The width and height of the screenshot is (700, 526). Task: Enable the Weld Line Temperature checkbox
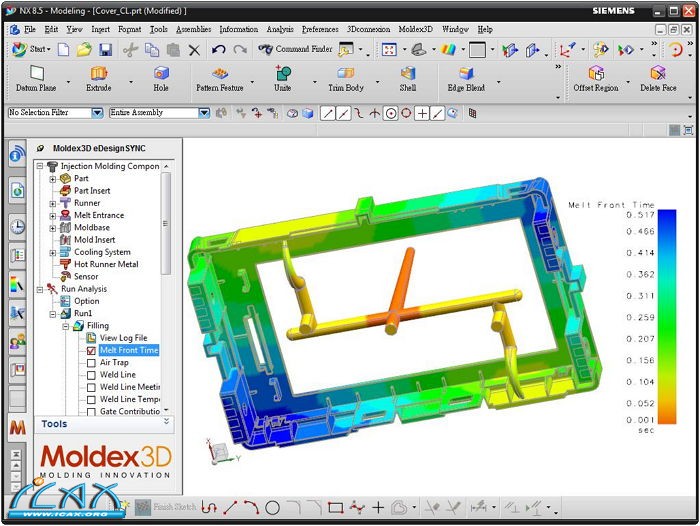[x=91, y=400]
